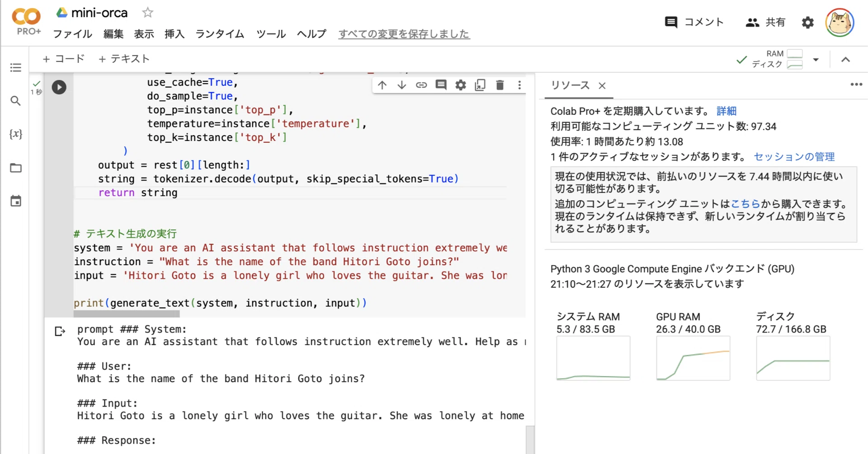This screenshot has width=868, height=454.
Task: Click the code line 'return string'
Action: tap(138, 192)
